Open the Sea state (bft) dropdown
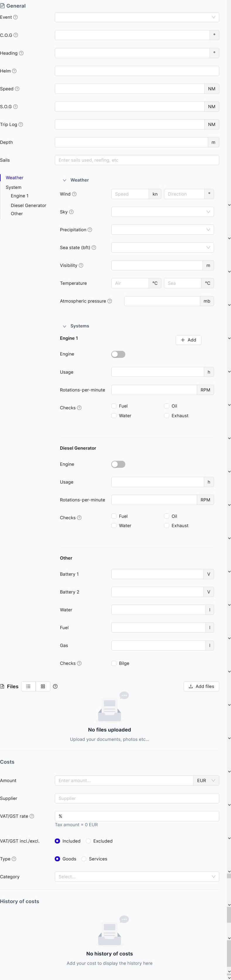The width and height of the screenshot is (231, 980). pyautogui.click(x=162, y=248)
